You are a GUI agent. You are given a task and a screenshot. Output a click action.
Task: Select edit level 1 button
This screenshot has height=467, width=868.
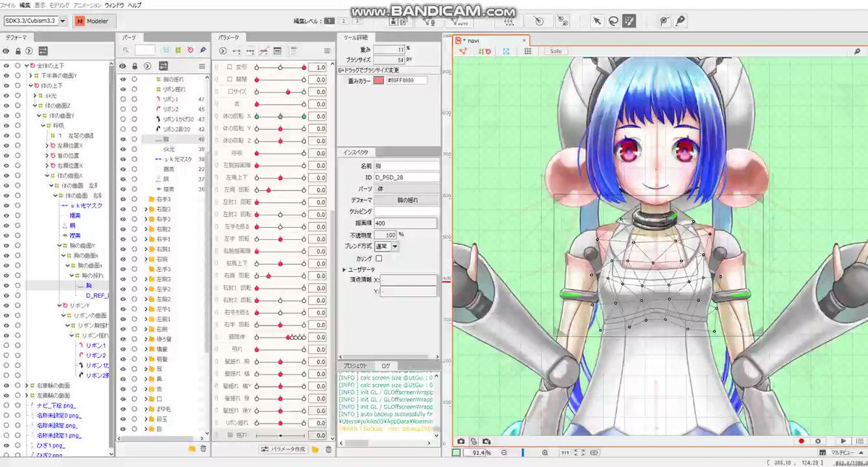(330, 21)
